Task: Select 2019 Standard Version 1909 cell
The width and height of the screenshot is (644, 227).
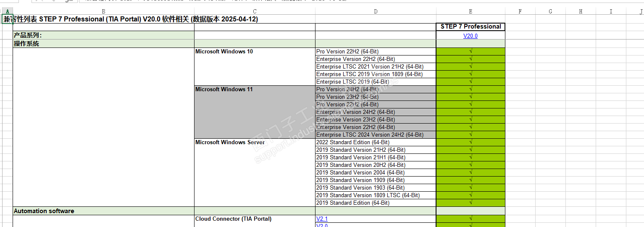Action: pos(376,180)
